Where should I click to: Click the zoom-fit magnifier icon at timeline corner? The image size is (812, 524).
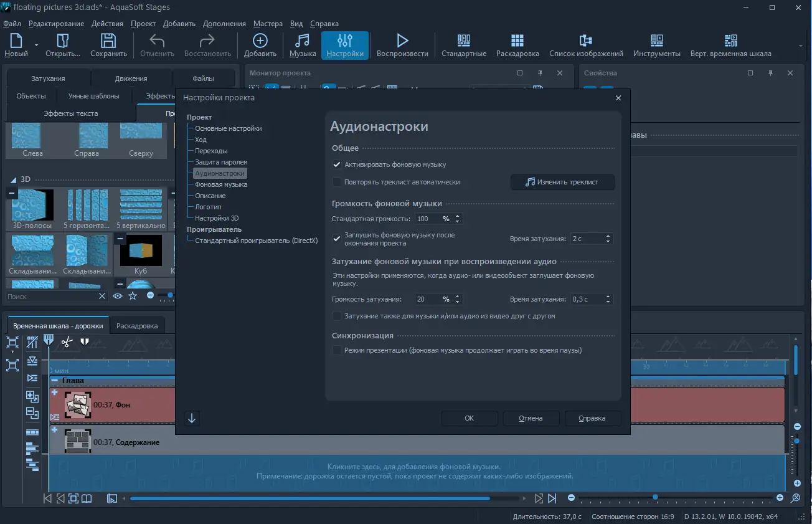(795, 498)
